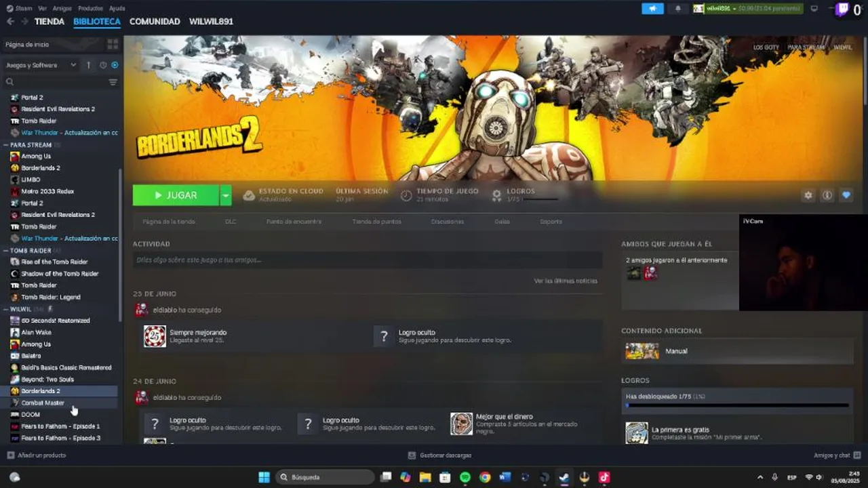Open the Punto de encuentro link
The height and width of the screenshot is (488, 868).
point(294,222)
